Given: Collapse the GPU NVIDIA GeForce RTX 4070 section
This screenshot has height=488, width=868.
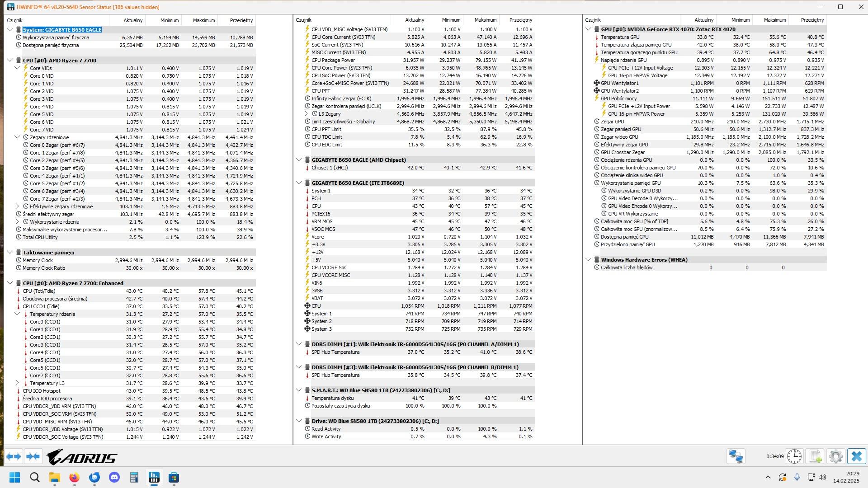Looking at the screenshot, I should [x=588, y=29].
